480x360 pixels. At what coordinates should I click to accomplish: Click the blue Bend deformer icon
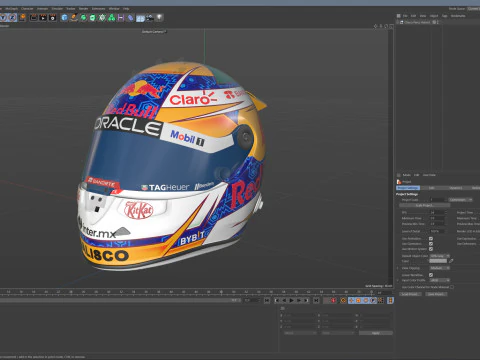(x=131, y=17)
